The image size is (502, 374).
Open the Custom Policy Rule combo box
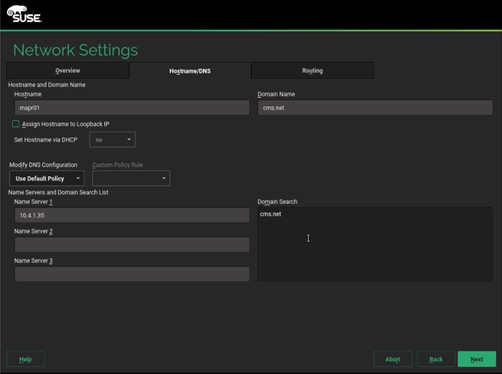pos(131,178)
